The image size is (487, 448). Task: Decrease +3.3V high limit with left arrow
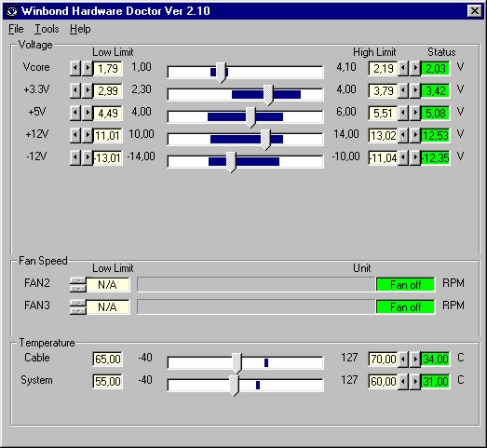403,90
